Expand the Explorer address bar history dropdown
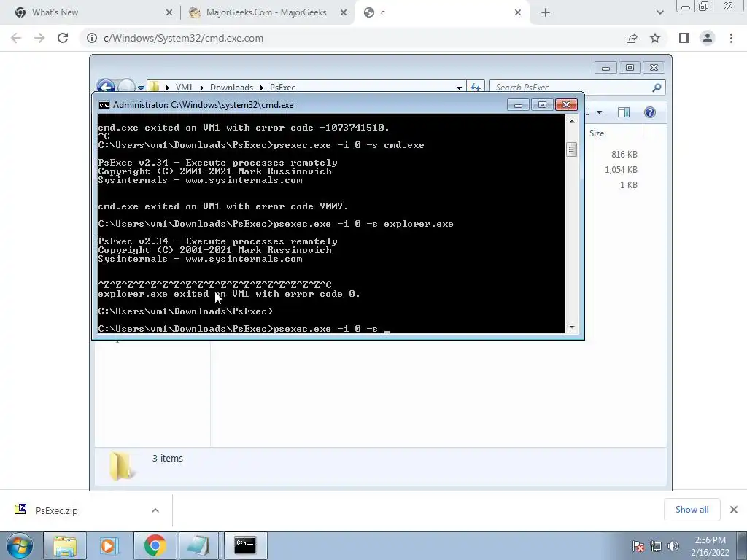 pyautogui.click(x=459, y=87)
